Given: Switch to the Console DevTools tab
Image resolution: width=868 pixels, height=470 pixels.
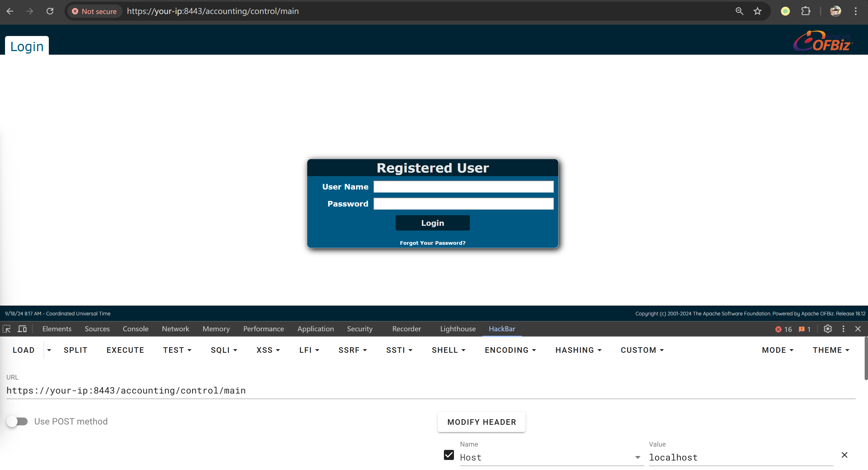Looking at the screenshot, I should tap(135, 329).
